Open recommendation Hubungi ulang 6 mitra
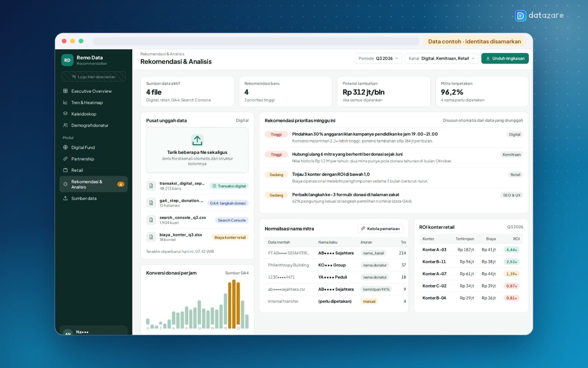 394,158
